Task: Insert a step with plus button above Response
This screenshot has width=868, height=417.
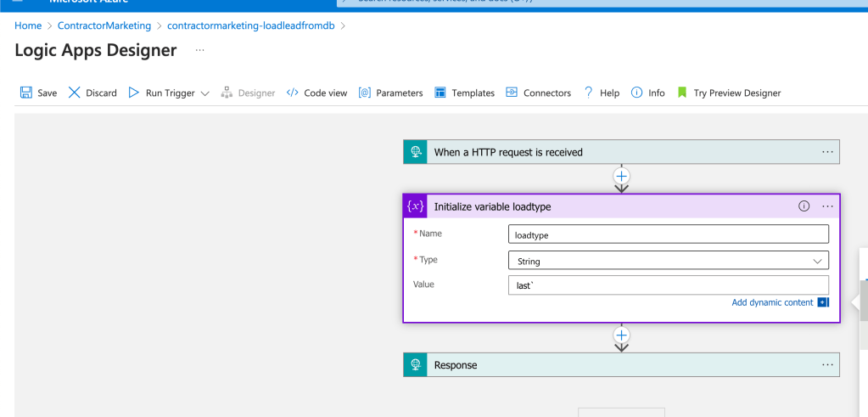Action: pos(621,335)
